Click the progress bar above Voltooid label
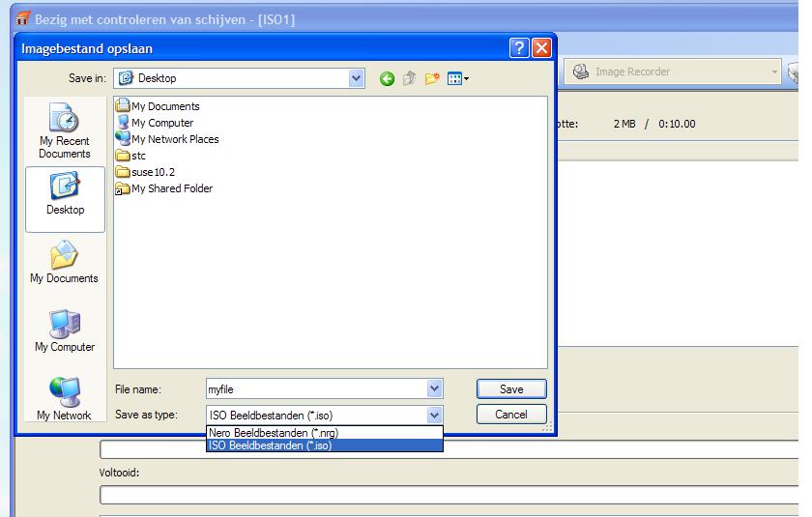 [x=449, y=449]
